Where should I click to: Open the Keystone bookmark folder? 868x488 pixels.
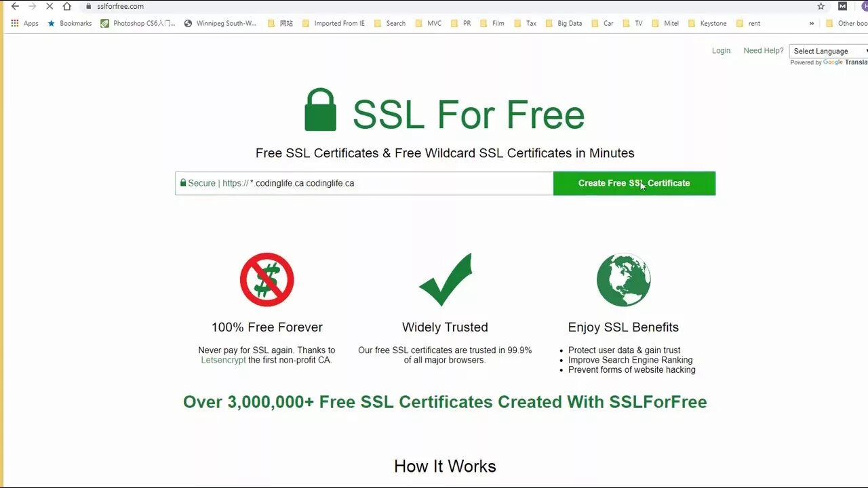707,23
